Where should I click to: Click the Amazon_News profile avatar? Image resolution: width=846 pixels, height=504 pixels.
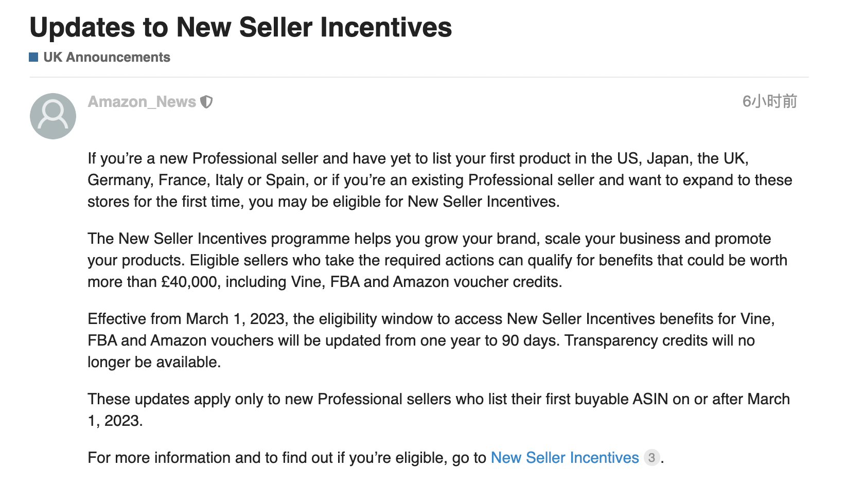[53, 116]
